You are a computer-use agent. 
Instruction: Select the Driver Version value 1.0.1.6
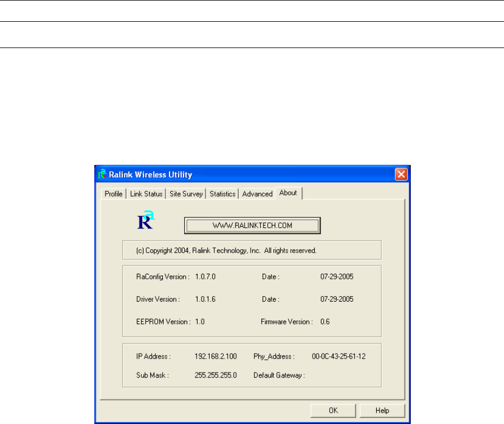[205, 299]
